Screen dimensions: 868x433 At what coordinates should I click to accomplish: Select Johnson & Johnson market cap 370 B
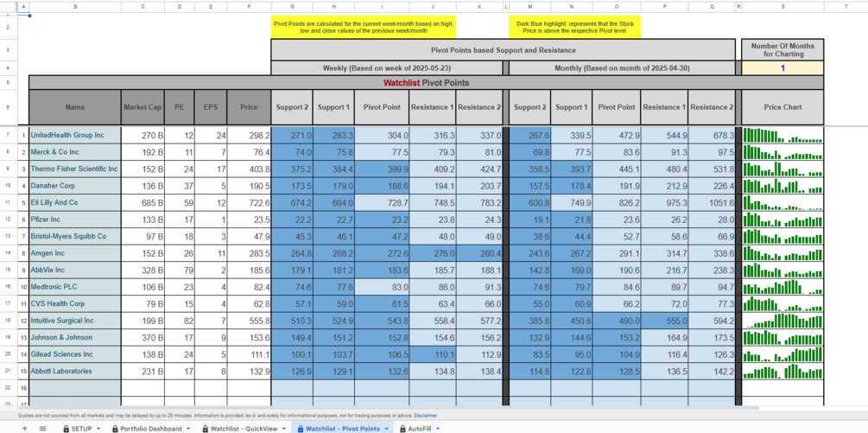coord(143,337)
